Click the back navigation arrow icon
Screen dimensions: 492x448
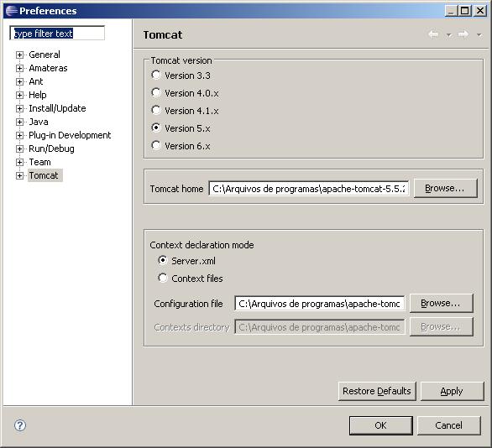pyautogui.click(x=434, y=34)
